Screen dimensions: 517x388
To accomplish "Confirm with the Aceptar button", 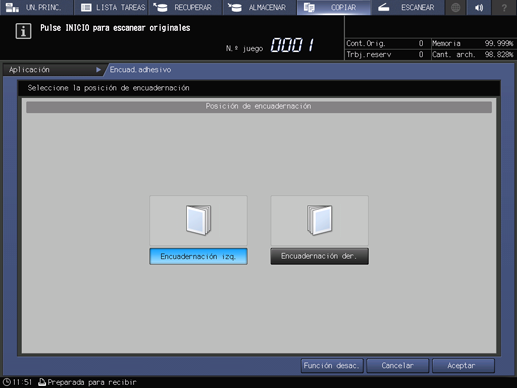I will [x=463, y=366].
